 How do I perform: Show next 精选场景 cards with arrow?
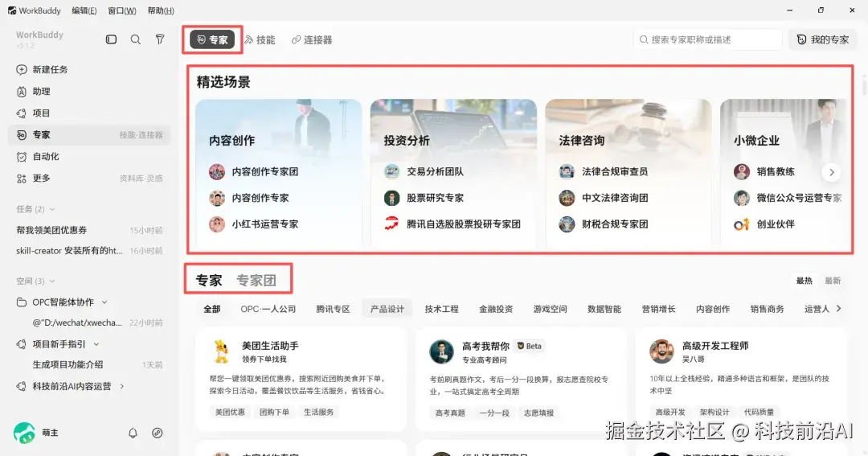coord(832,172)
